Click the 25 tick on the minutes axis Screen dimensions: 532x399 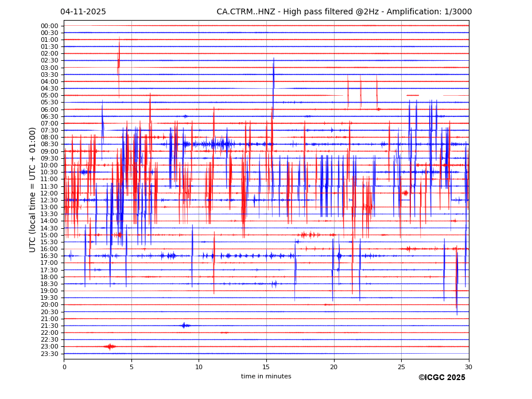pos(401,367)
